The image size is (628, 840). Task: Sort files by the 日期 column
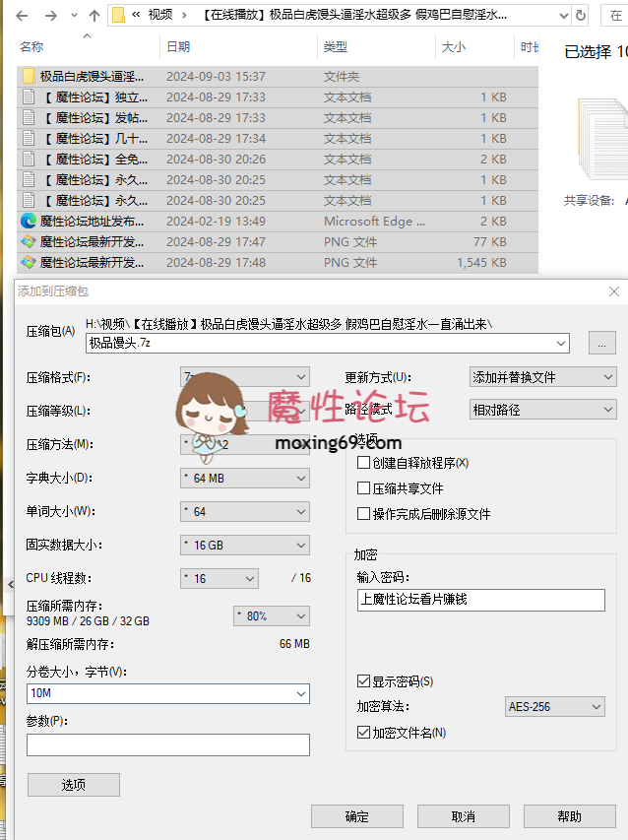(178, 47)
